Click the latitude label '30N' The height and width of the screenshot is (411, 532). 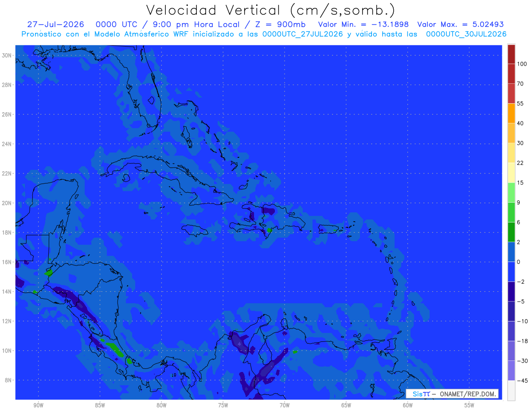(x=8, y=55)
